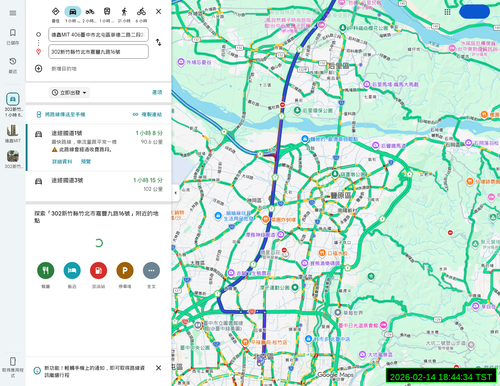This screenshot has height=386, width=500.
Task: Search nearby restaurants green icon
Action: (46, 270)
